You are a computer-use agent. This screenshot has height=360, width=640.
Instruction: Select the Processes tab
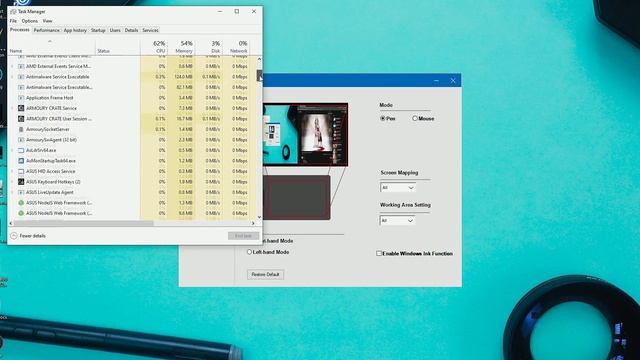click(x=20, y=30)
